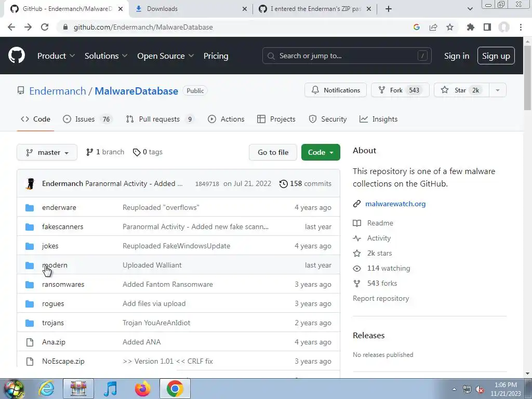Click the Readme link in About
This screenshot has height=399, width=532.
click(x=380, y=223)
